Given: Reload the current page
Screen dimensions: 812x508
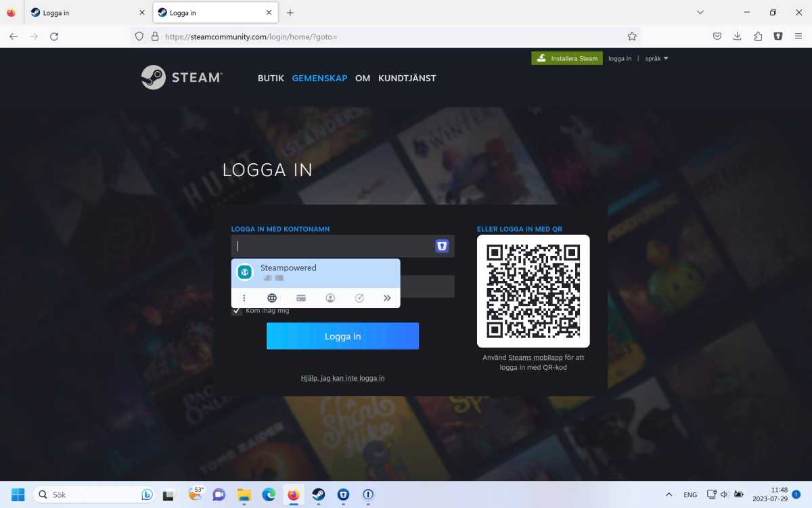Looking at the screenshot, I should pos(54,37).
